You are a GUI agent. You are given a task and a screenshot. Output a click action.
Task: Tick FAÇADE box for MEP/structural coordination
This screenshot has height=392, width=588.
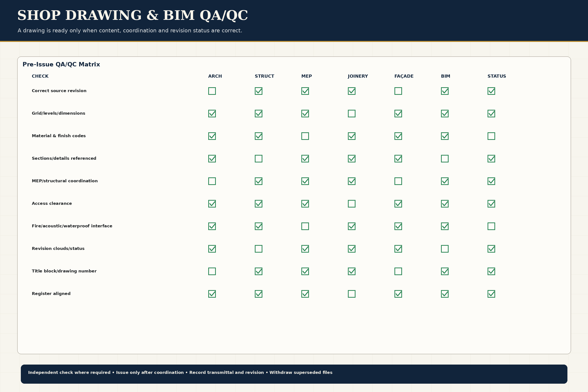398,181
